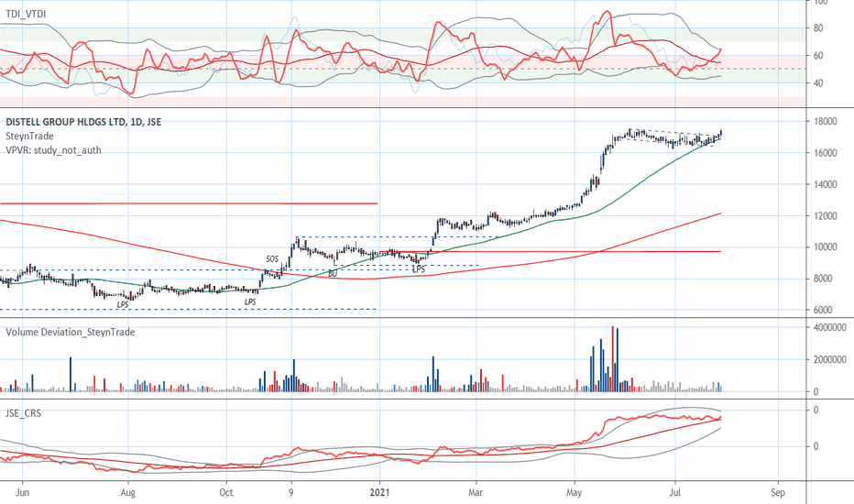Click the 9 date marker on time axis
854x504 pixels.
coord(290,493)
